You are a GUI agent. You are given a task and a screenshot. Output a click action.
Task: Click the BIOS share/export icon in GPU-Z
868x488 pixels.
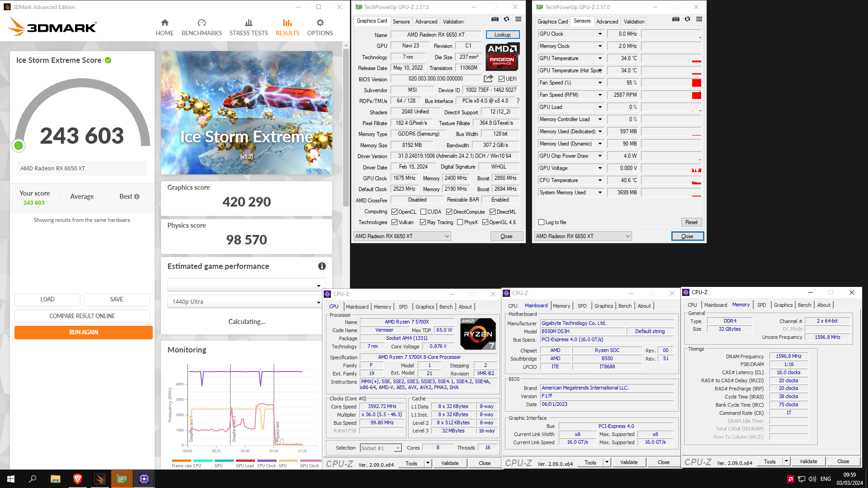pyautogui.click(x=489, y=79)
